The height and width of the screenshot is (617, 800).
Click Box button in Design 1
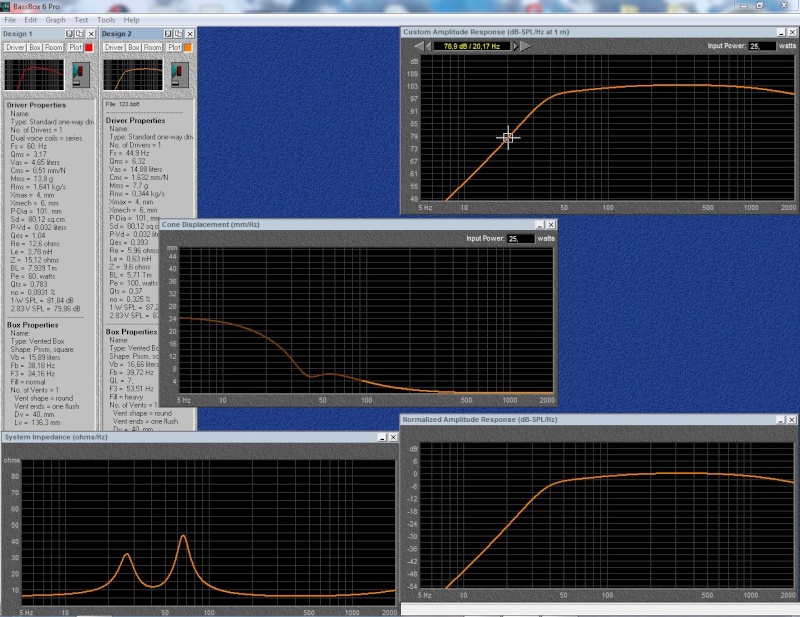[35, 47]
